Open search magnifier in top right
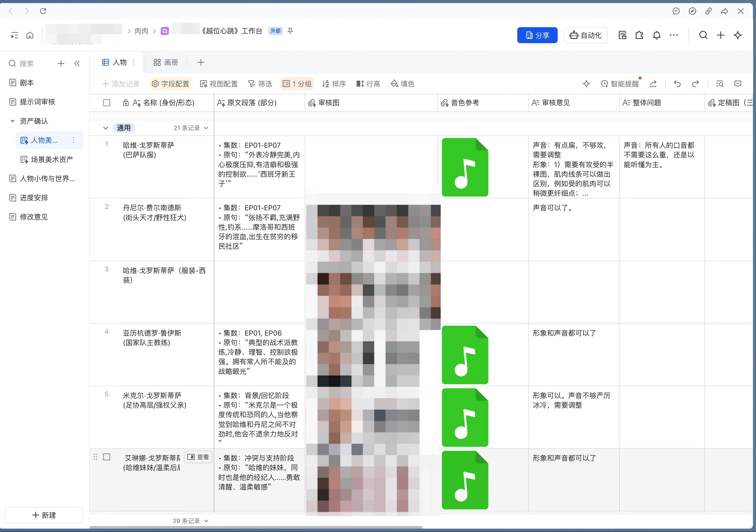This screenshot has height=532, width=756. coord(703,35)
